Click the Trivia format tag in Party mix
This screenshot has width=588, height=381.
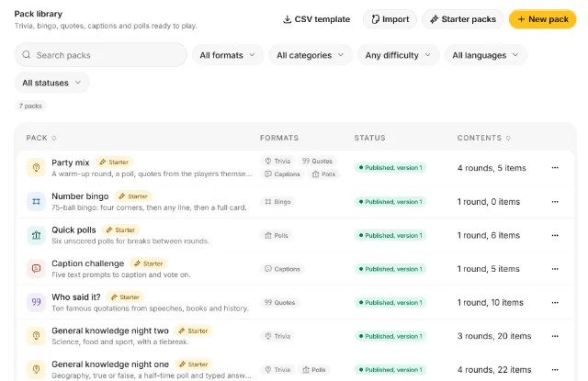[277, 161]
